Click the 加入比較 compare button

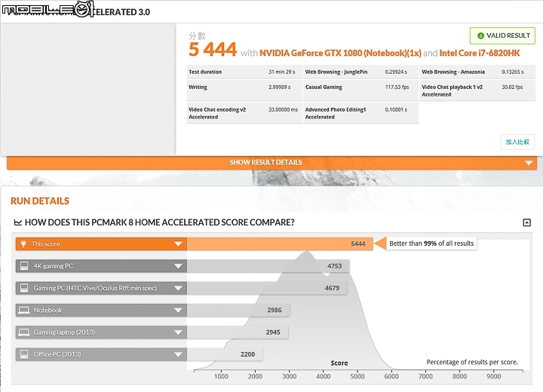(517, 142)
